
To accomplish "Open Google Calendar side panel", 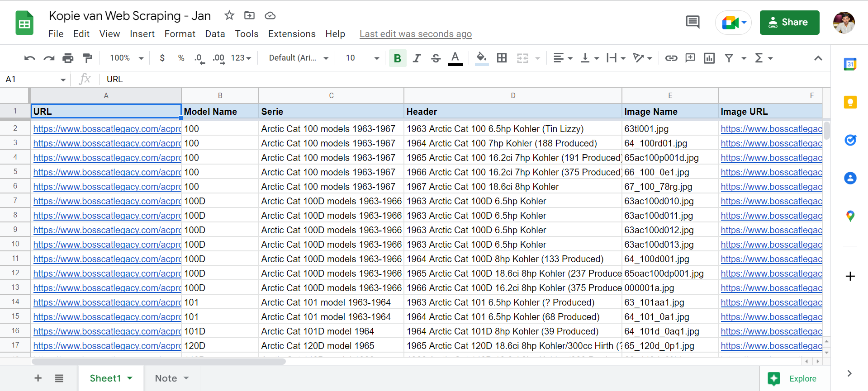I will pos(850,64).
